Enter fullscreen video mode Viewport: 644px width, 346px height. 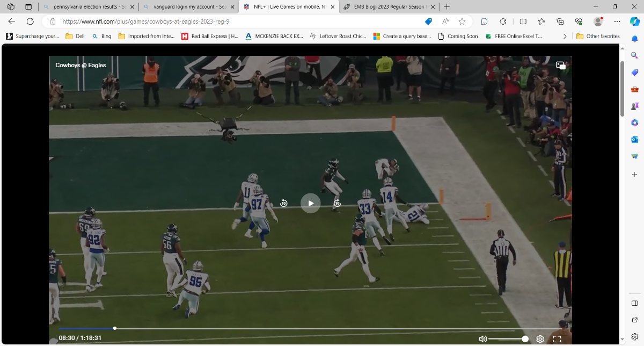[x=557, y=339]
